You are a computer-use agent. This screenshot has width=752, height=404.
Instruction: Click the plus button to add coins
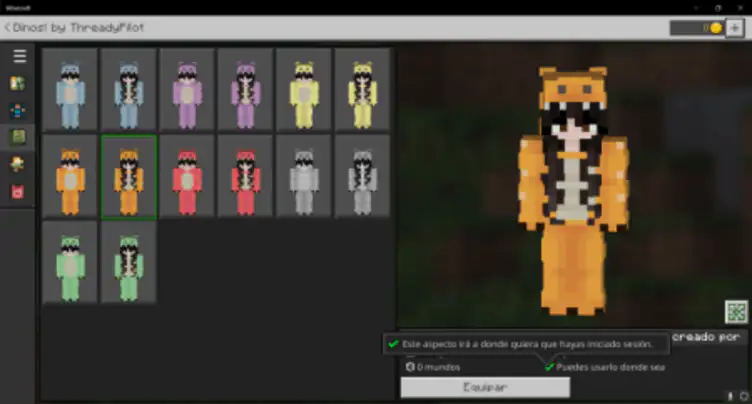pyautogui.click(x=734, y=28)
